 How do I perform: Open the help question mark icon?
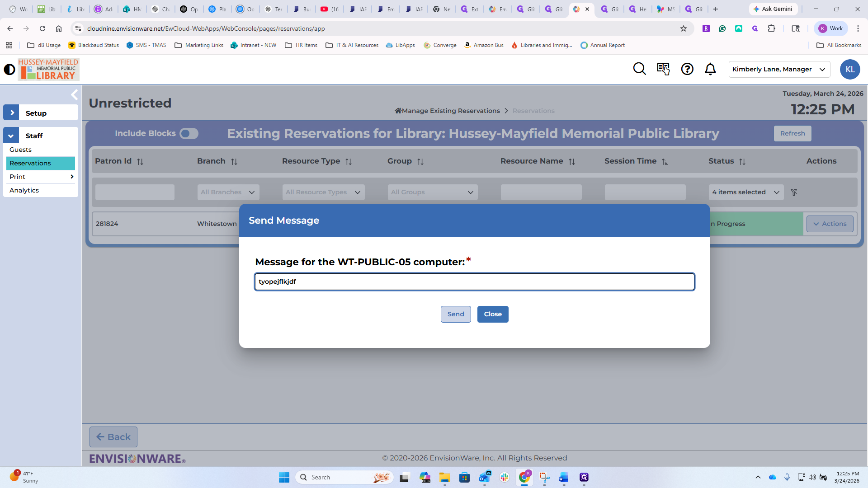tap(687, 69)
